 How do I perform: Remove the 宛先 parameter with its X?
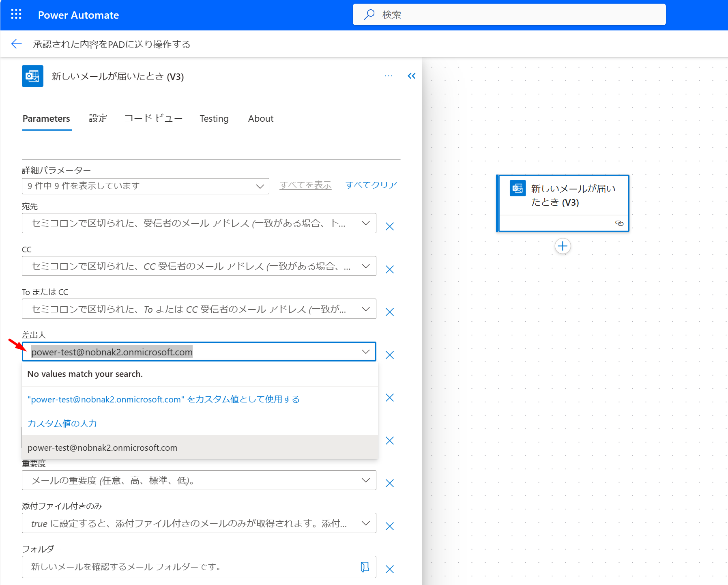tap(390, 226)
